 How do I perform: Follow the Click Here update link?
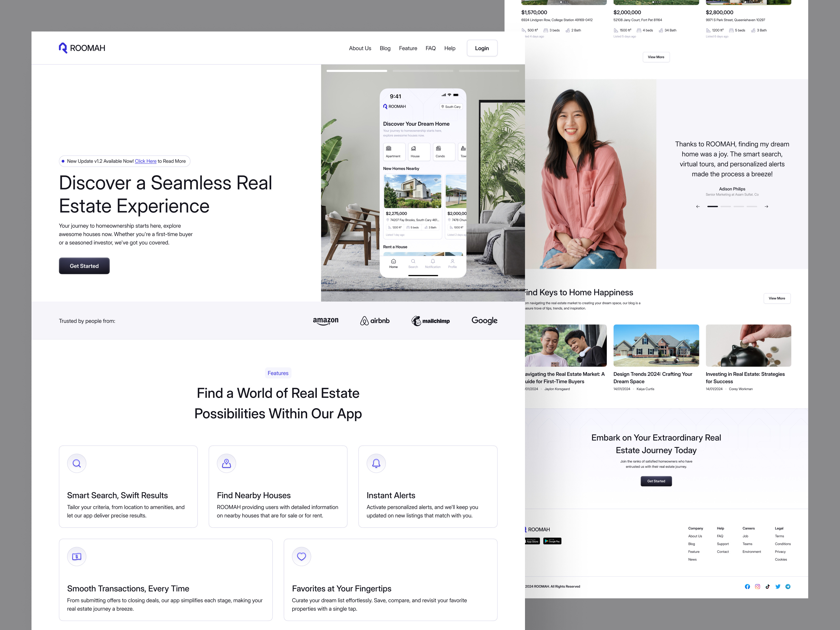click(x=146, y=161)
